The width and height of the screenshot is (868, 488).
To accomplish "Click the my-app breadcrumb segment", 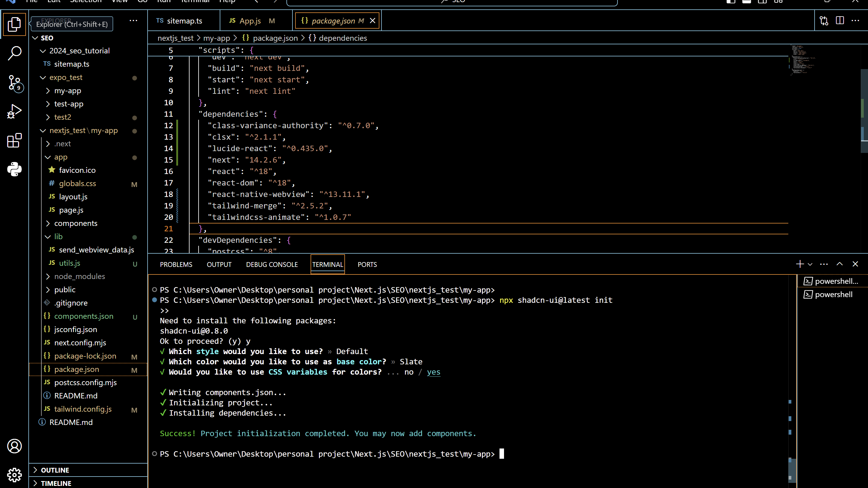I will (x=216, y=38).
